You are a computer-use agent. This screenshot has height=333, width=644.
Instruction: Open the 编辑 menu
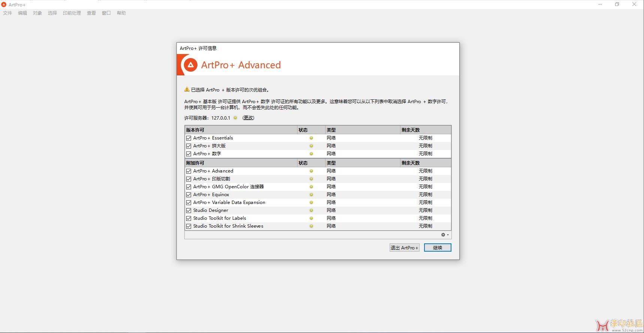pos(22,13)
